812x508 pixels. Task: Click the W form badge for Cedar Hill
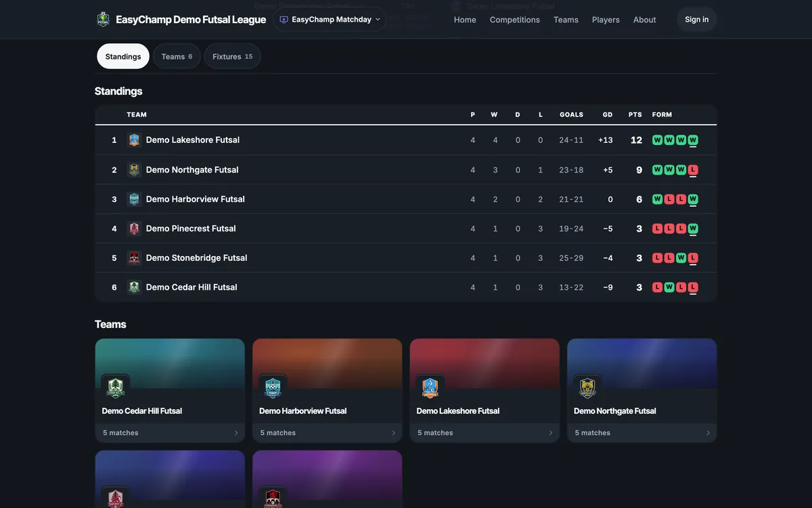(x=669, y=287)
